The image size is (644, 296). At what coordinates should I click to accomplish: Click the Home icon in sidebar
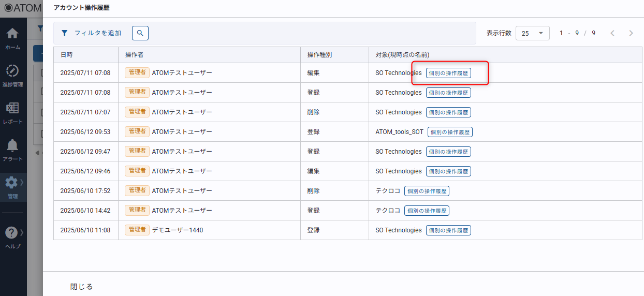13,34
